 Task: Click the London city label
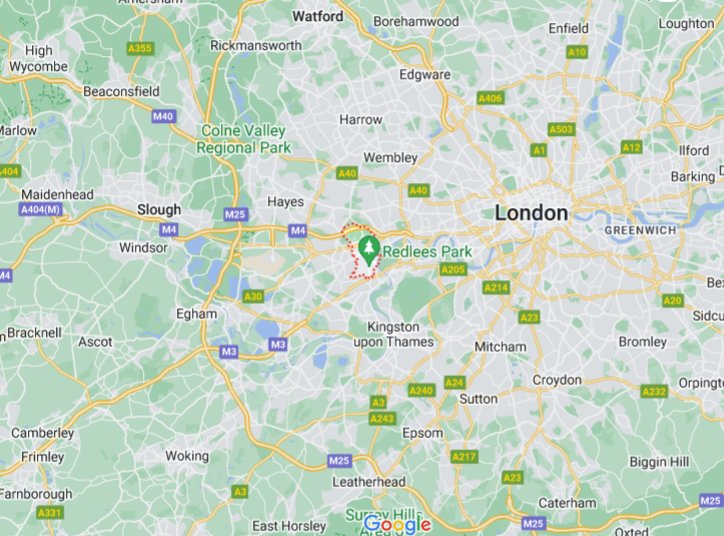(x=531, y=213)
